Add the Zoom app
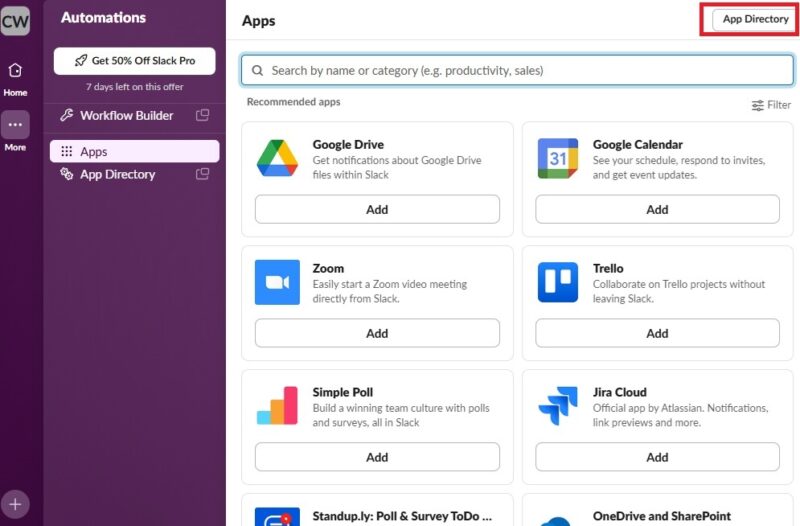The image size is (800, 526). click(377, 333)
